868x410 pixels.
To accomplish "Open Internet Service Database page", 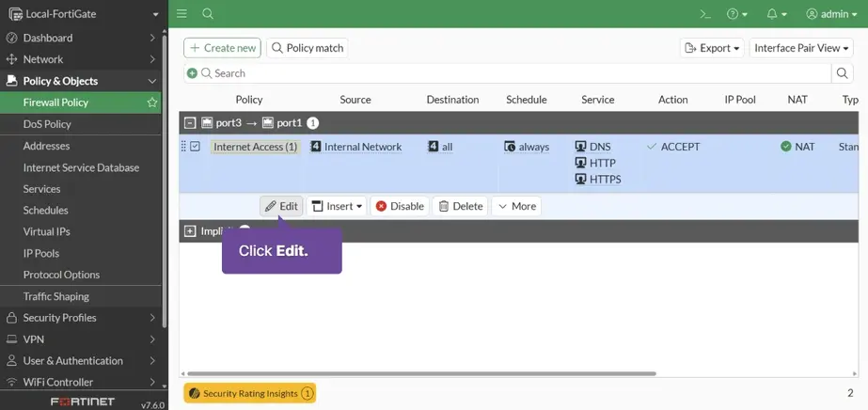I will (81, 167).
